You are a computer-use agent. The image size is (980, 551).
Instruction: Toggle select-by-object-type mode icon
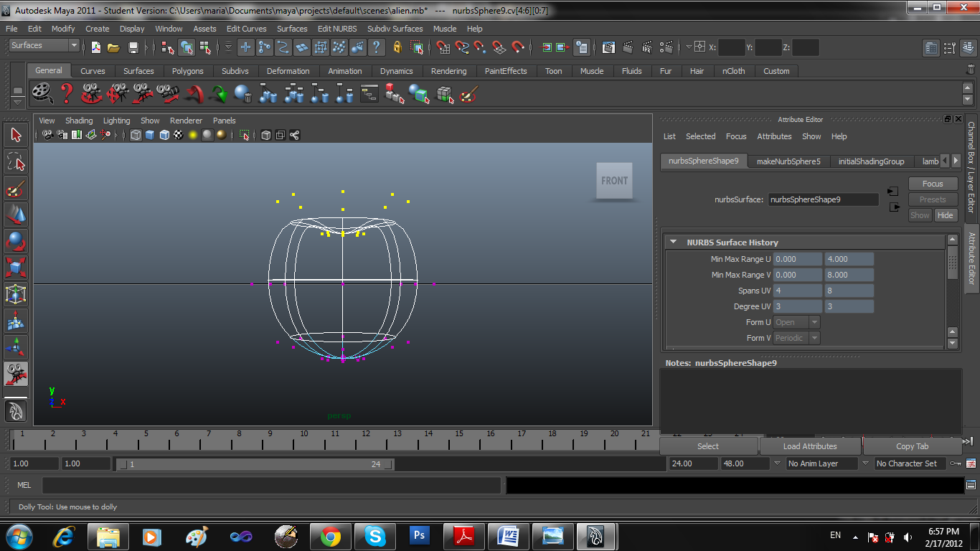187,47
